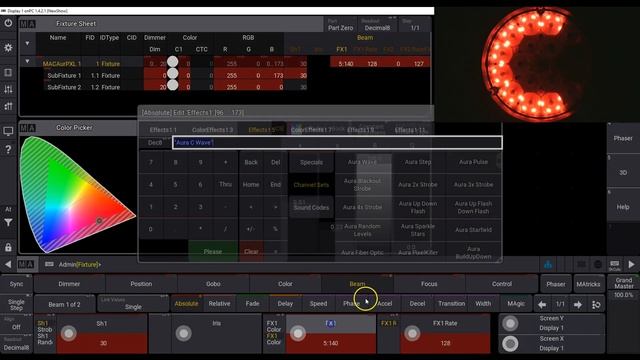Collapse the Fixture Sheet header row triangle
Screen dimensions: 640x360
[27, 43]
